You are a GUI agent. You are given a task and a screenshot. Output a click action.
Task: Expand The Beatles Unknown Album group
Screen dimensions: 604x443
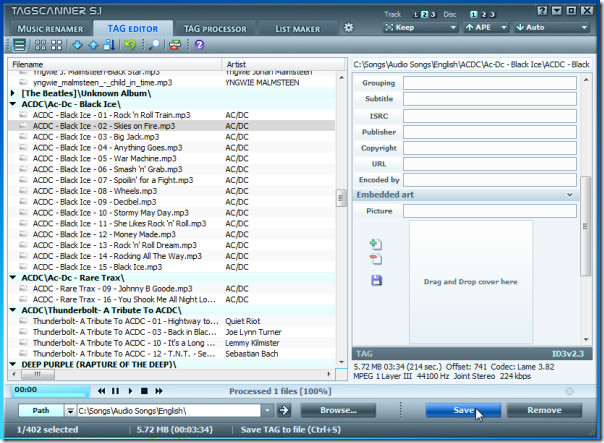[x=13, y=93]
